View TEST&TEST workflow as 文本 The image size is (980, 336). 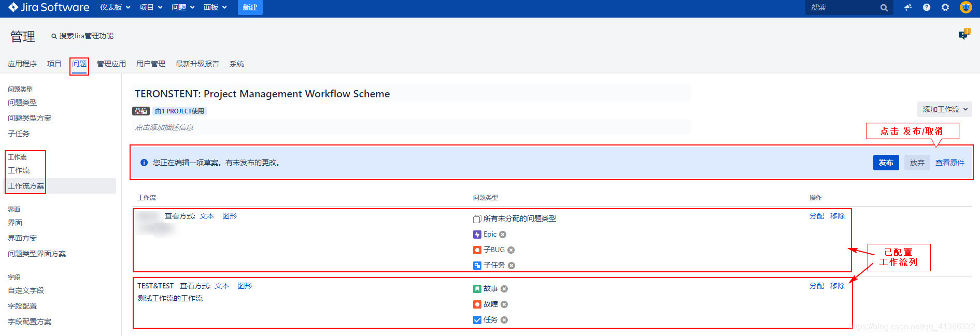point(222,286)
